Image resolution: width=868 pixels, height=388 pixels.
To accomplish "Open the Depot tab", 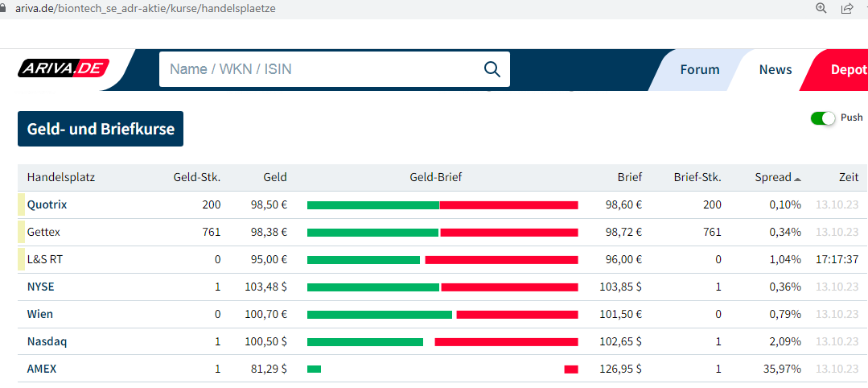I will pyautogui.click(x=848, y=70).
